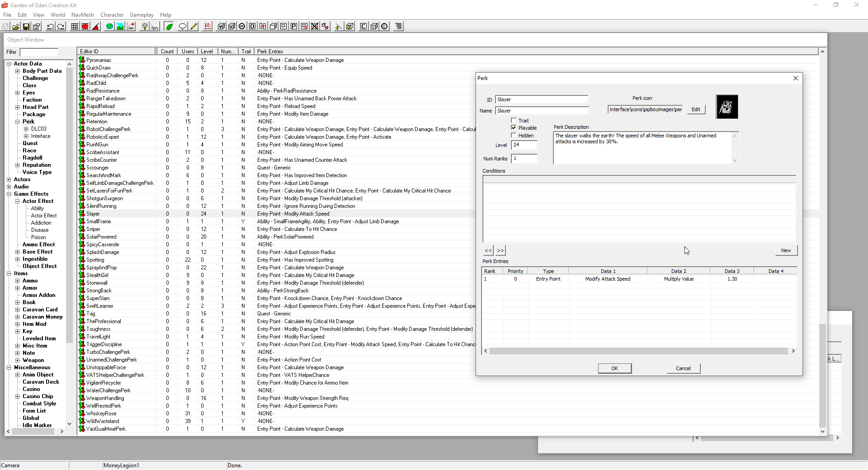Click the New conditions button
This screenshot has width=868, height=470.
(786, 250)
